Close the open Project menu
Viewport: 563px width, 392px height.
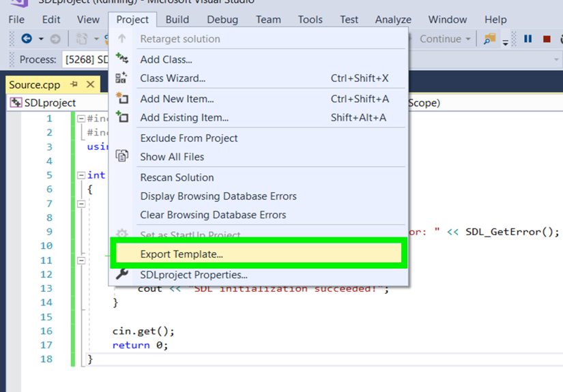pos(132,19)
